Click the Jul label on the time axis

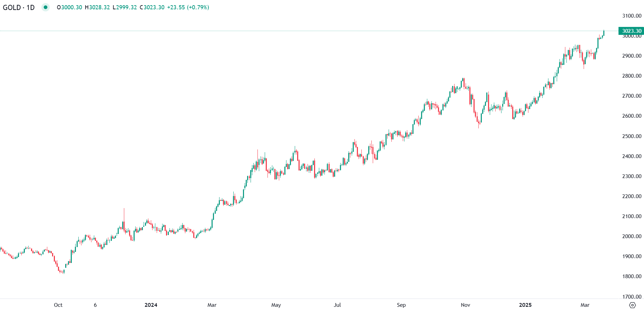click(x=337, y=305)
